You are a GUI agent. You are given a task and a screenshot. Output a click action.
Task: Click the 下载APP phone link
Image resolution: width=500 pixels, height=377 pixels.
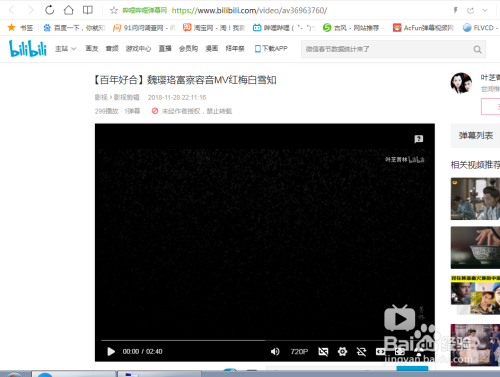point(271,49)
